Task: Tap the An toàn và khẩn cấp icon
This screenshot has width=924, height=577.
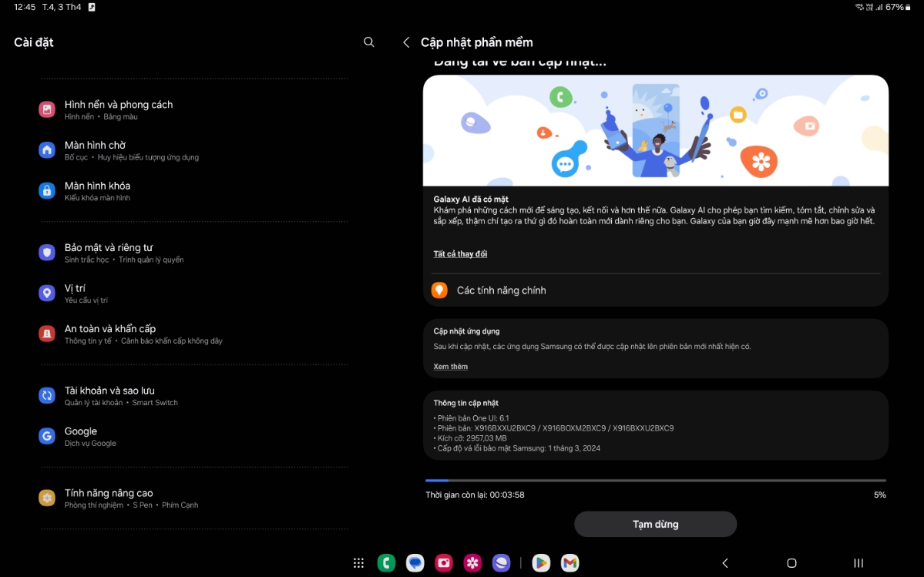Action: tap(47, 334)
